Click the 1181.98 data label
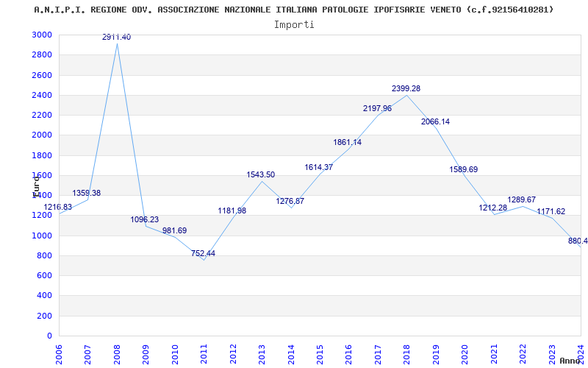The image size is (588, 368). click(x=232, y=210)
